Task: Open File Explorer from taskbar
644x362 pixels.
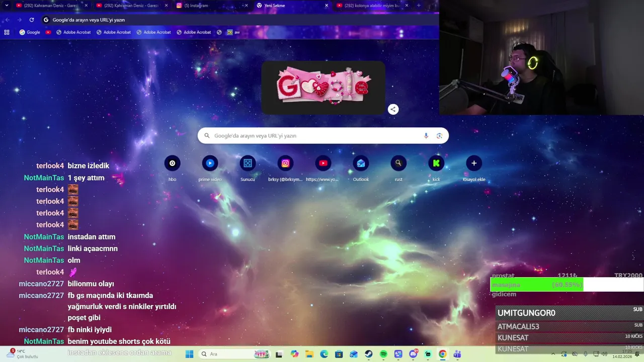Action: (309, 354)
